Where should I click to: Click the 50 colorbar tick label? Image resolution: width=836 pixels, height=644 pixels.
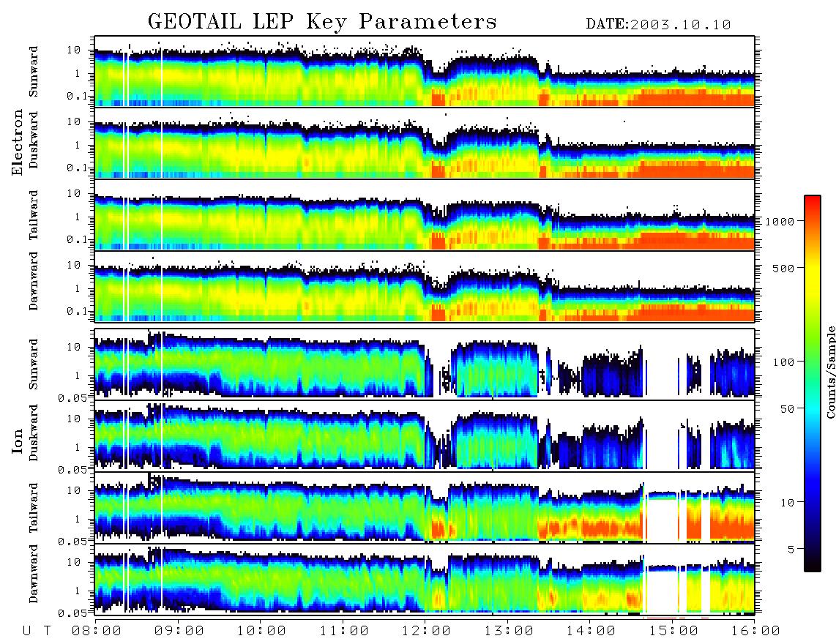click(787, 409)
